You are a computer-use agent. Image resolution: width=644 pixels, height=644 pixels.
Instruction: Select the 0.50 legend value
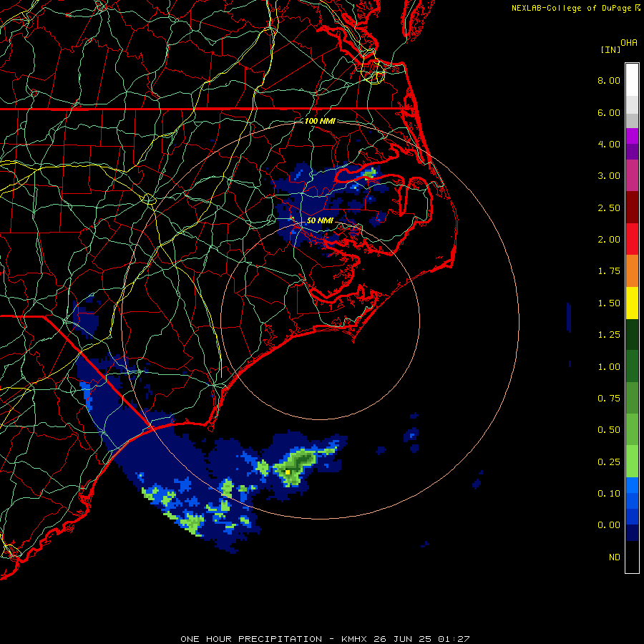(609, 430)
